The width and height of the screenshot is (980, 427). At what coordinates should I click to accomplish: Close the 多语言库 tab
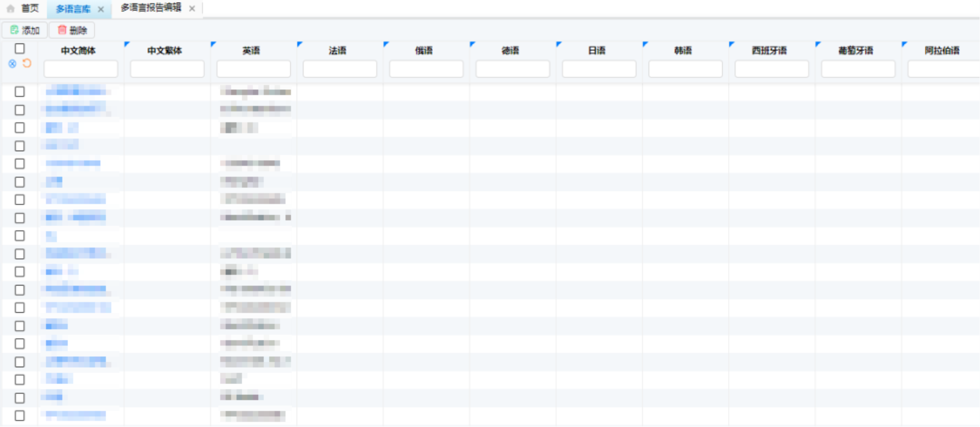coord(101,9)
